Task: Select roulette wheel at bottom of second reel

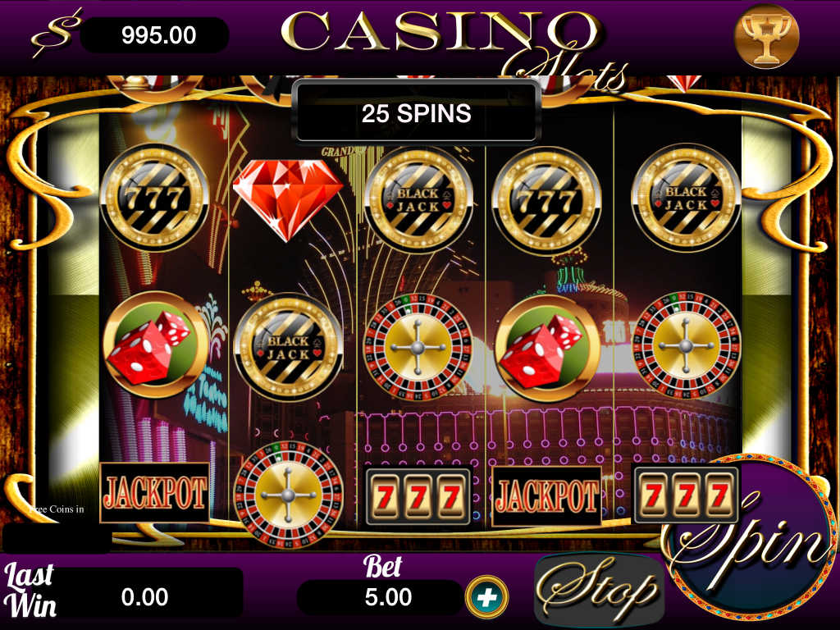Action: 288,495
